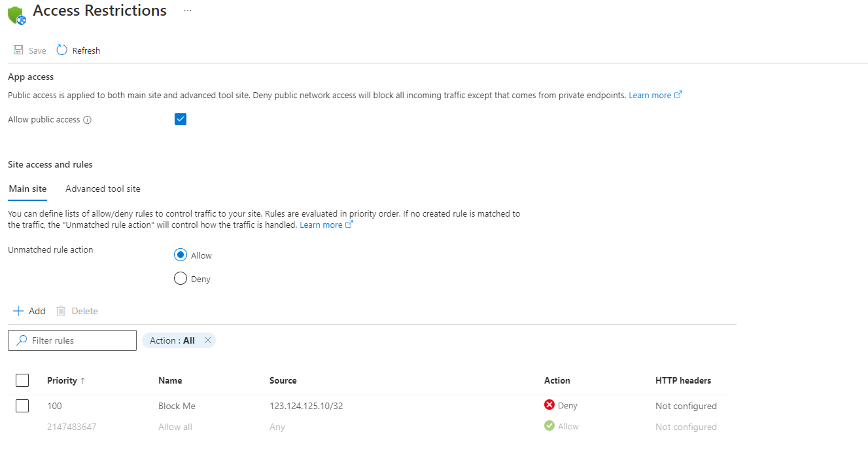Open the info tooltip beside Allow public access
Screen dimensions: 868x451
click(88, 119)
